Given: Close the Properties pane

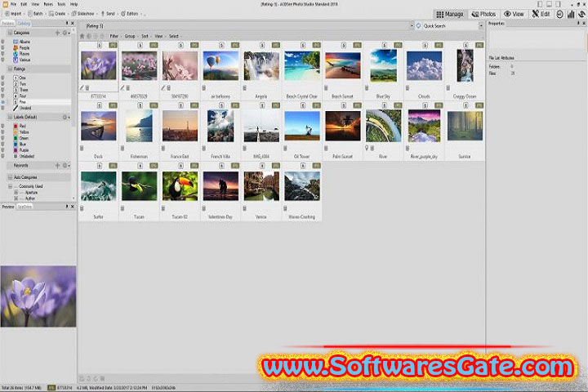Looking at the screenshot, I should 584,23.
